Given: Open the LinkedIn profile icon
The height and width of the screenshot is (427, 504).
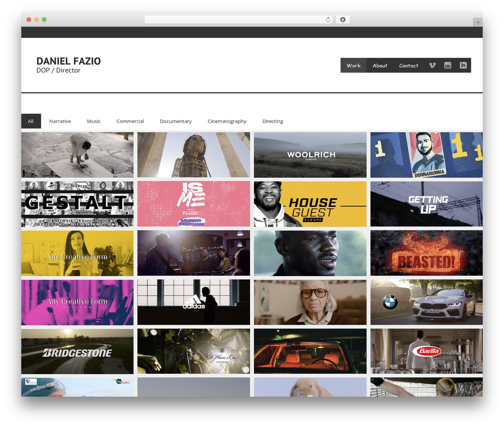Looking at the screenshot, I should [463, 65].
